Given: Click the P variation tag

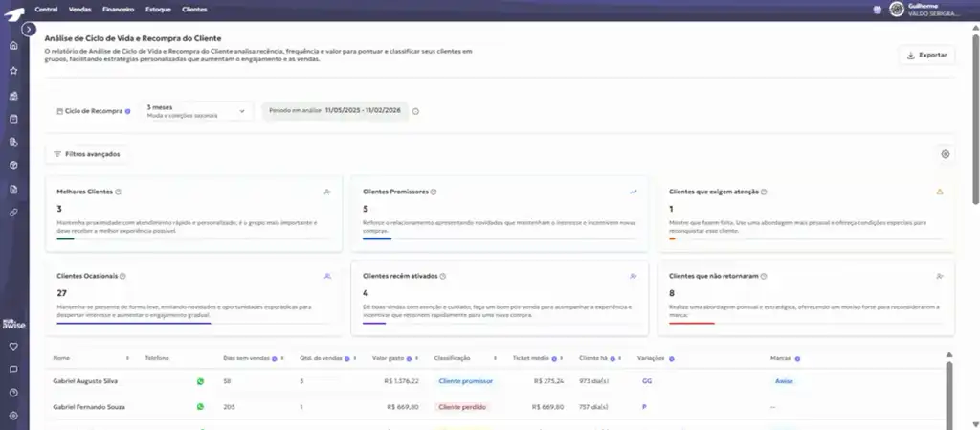Looking at the screenshot, I should tap(644, 407).
